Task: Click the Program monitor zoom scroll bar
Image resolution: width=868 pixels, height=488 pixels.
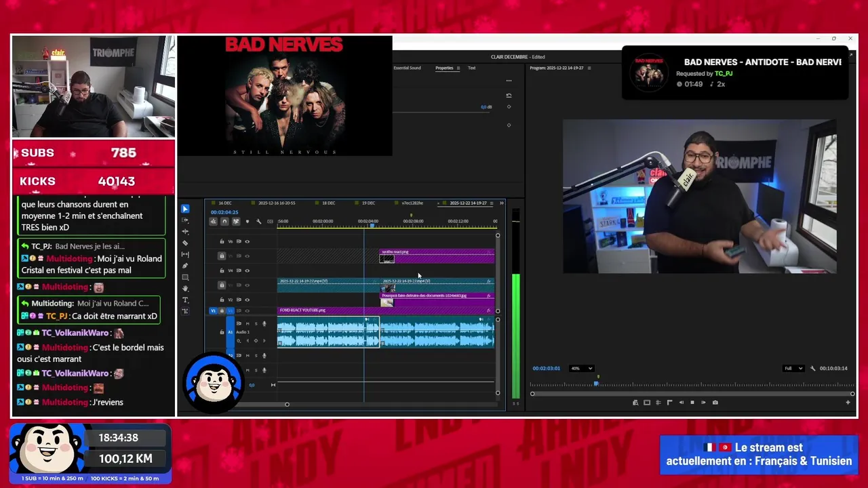Action: (x=692, y=394)
